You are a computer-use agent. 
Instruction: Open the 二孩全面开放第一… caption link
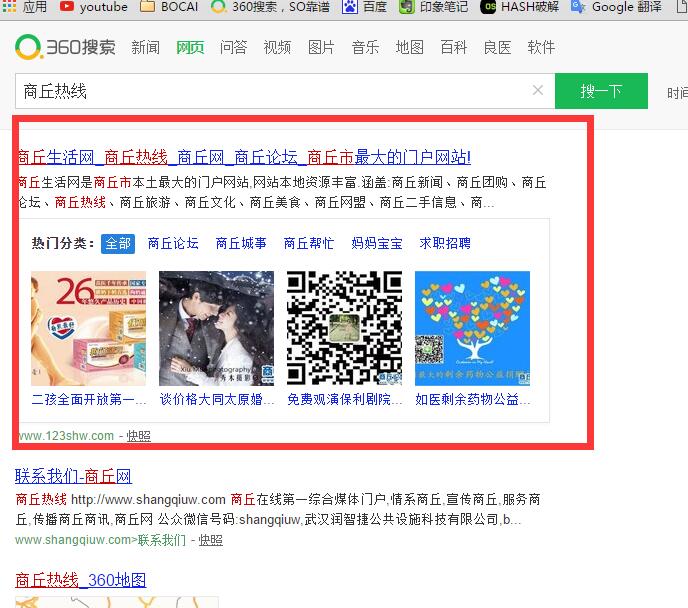point(89,399)
